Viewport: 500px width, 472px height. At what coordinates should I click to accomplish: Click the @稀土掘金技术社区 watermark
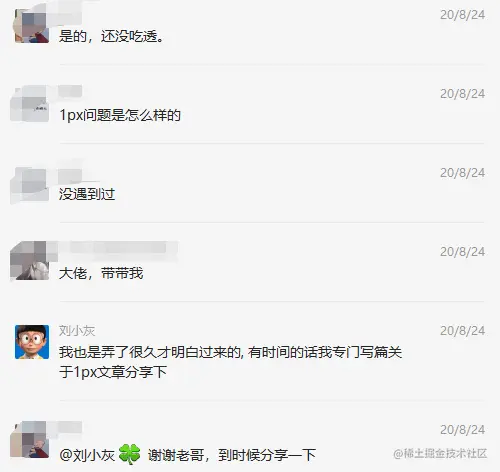(x=440, y=454)
